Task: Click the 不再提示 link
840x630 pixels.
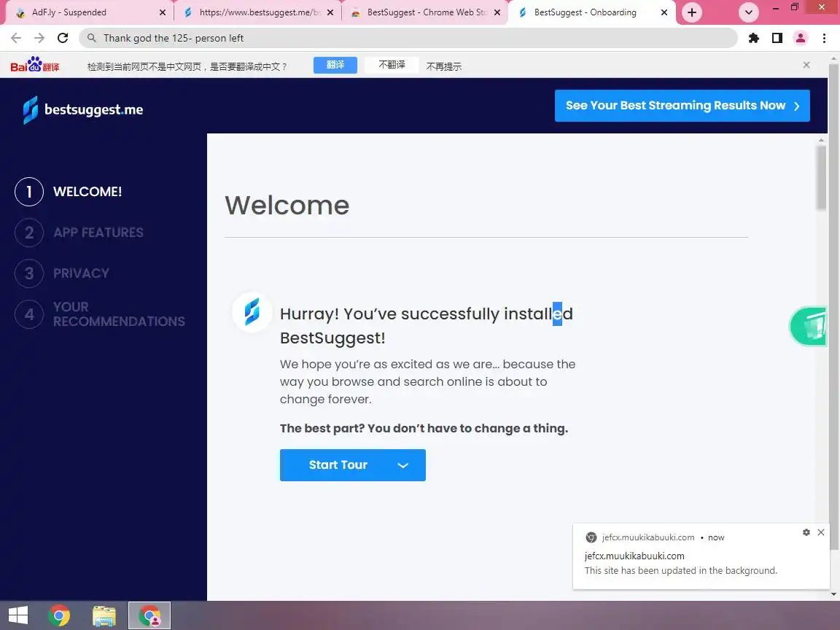Action: [x=443, y=66]
